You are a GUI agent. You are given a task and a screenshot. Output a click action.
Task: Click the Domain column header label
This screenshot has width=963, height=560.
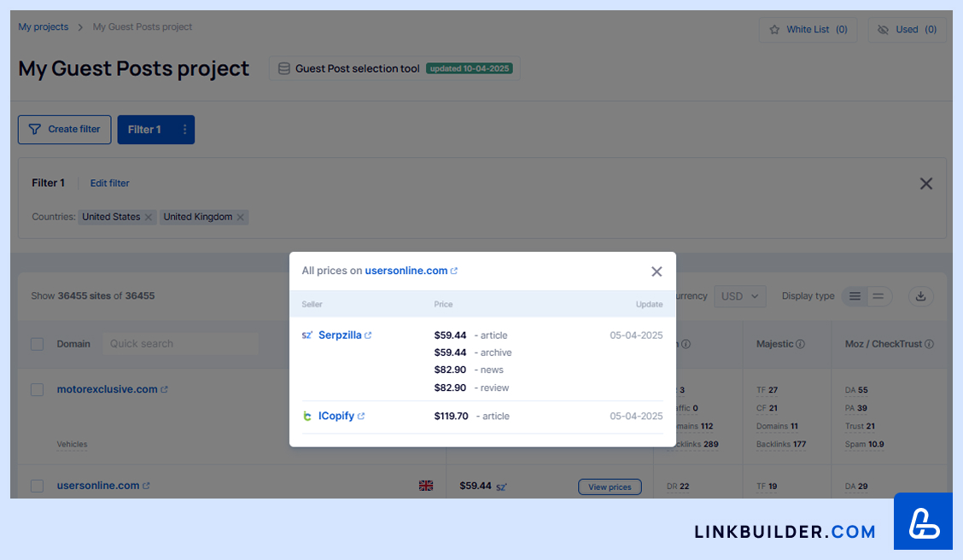73,344
